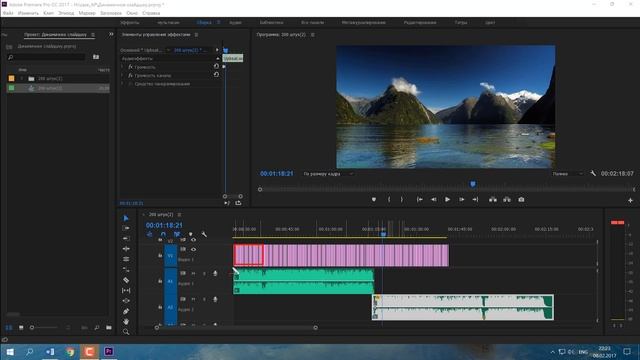Open timeline sequence panel menu
The height and width of the screenshot is (360, 640).
point(179,215)
